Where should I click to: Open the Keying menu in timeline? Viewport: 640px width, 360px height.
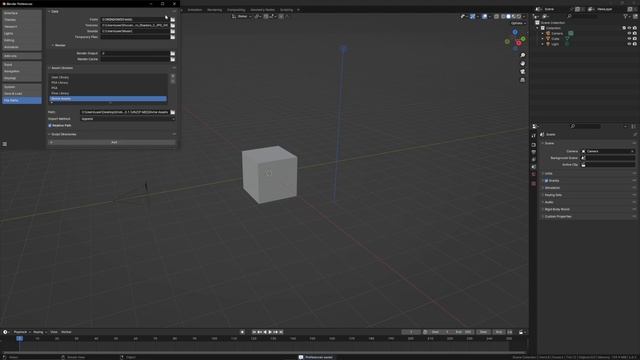coord(40,332)
